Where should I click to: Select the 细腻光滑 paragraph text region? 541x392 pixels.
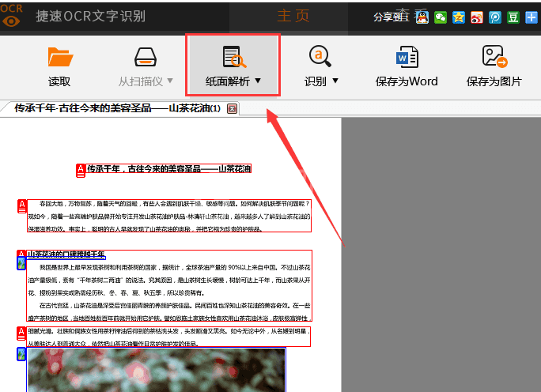[x=168, y=337]
